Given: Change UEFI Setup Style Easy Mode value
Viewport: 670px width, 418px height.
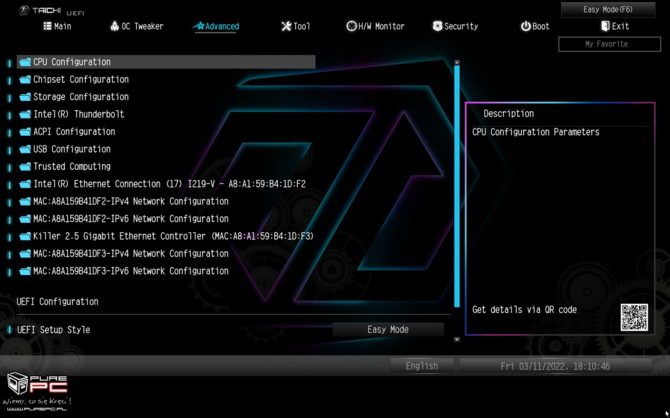Looking at the screenshot, I should click(388, 330).
